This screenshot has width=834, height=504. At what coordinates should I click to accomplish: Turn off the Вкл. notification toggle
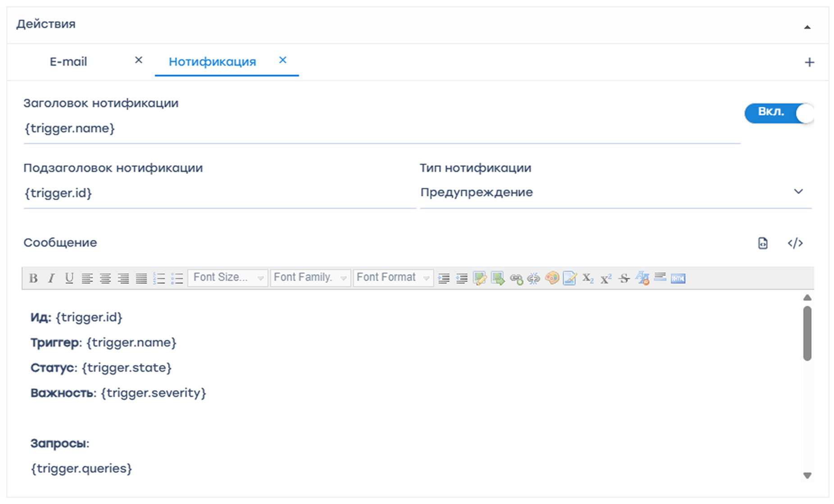coord(779,113)
